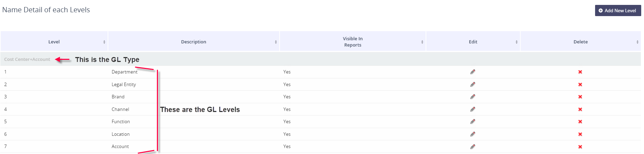This screenshot has width=644, height=154.
Task: Click edit pencil for Account level
Action: tap(473, 147)
